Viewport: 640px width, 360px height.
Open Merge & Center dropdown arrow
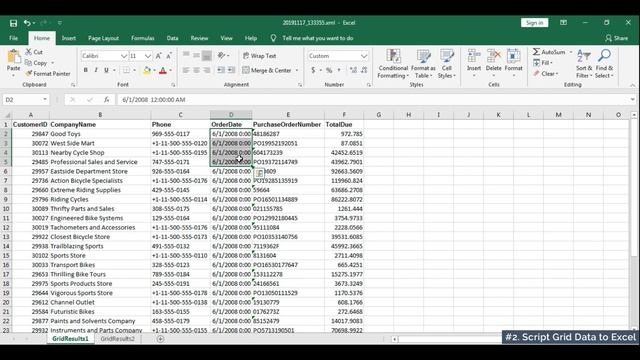(297, 70)
